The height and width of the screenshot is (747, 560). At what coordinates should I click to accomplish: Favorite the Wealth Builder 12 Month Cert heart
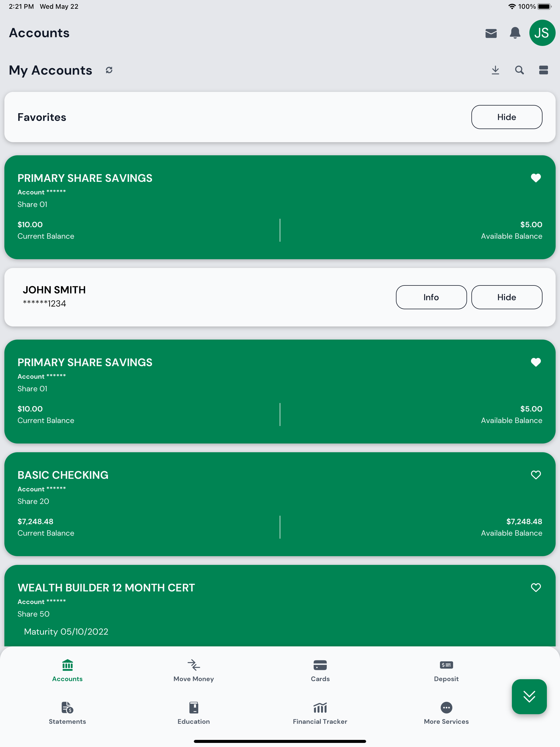tap(536, 588)
